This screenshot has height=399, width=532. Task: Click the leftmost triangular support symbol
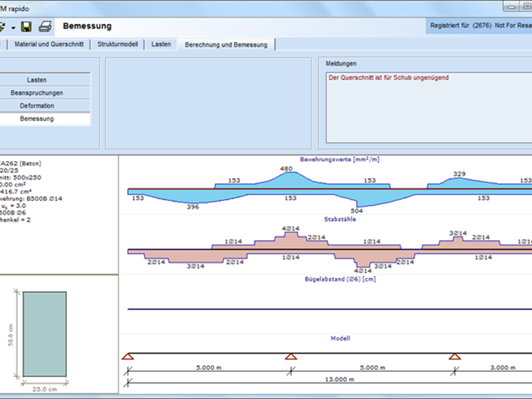(x=128, y=357)
